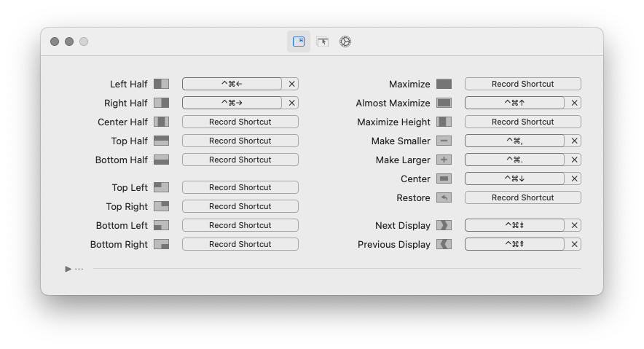Edit the Left Half shortcut field
The height and width of the screenshot is (349, 644).
232,84
